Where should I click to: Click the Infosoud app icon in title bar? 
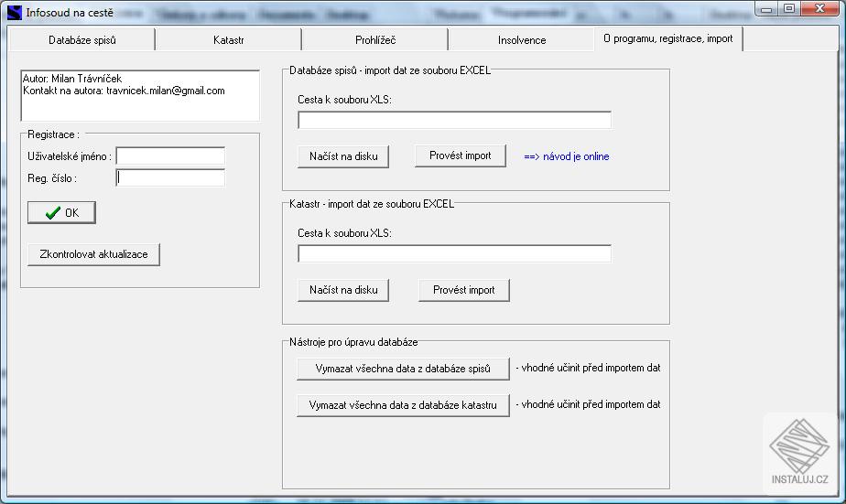[x=15, y=12]
